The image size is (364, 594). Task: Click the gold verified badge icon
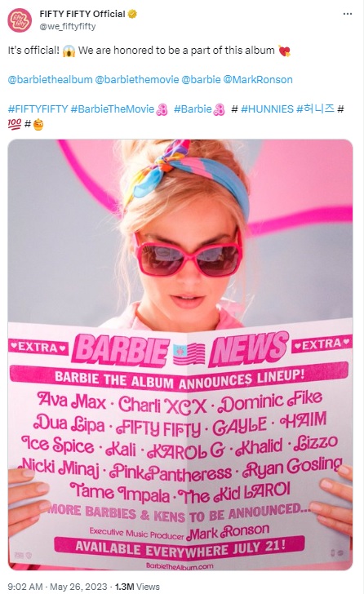(132, 15)
